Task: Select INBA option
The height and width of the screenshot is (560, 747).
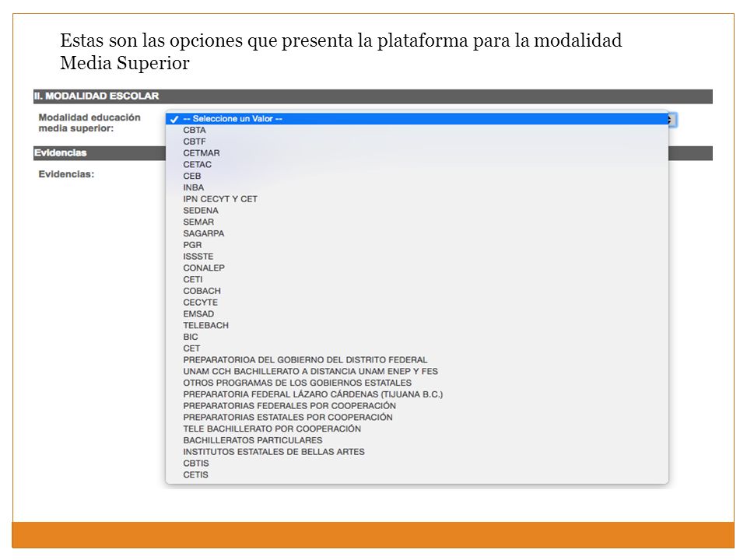Action: point(417,187)
